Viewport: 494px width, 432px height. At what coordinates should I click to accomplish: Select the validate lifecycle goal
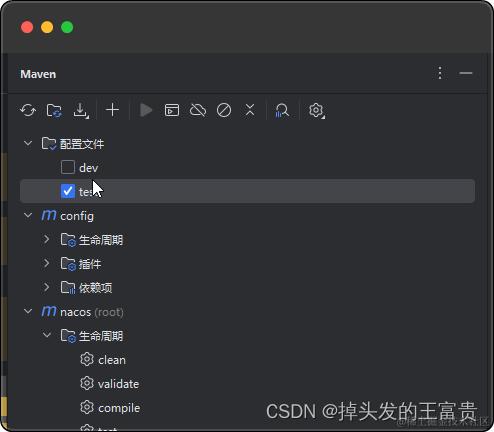(119, 384)
